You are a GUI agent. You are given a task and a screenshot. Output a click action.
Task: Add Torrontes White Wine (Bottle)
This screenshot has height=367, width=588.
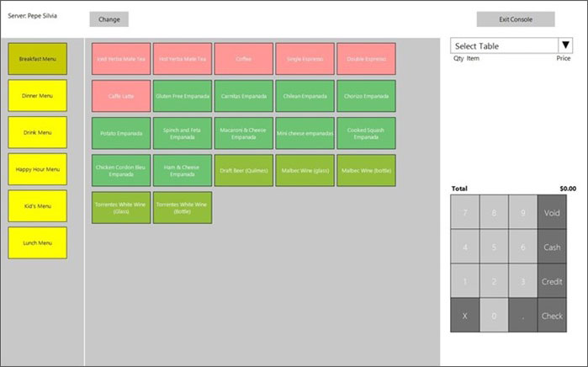[183, 208]
